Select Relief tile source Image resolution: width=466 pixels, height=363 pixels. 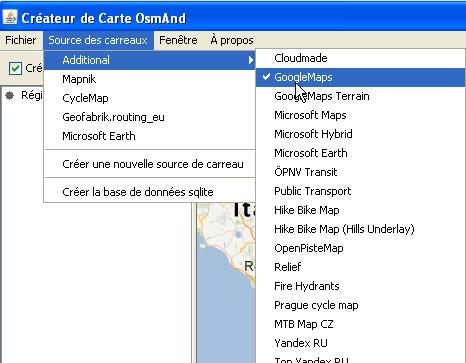click(360, 267)
